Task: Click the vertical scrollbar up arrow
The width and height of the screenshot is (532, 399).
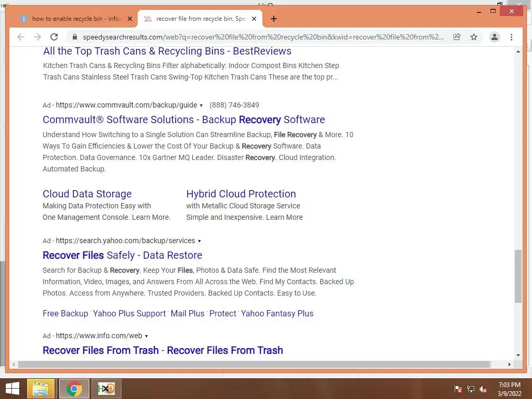Action: [x=518, y=51]
